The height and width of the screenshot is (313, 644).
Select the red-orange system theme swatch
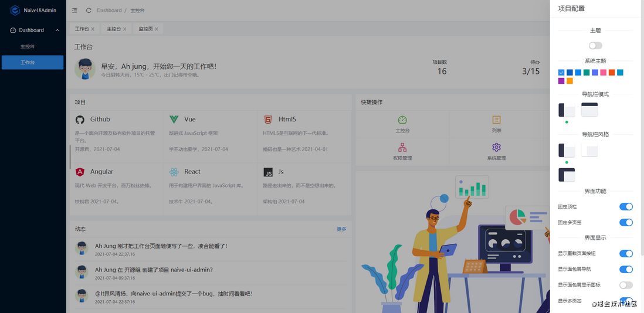(x=612, y=73)
